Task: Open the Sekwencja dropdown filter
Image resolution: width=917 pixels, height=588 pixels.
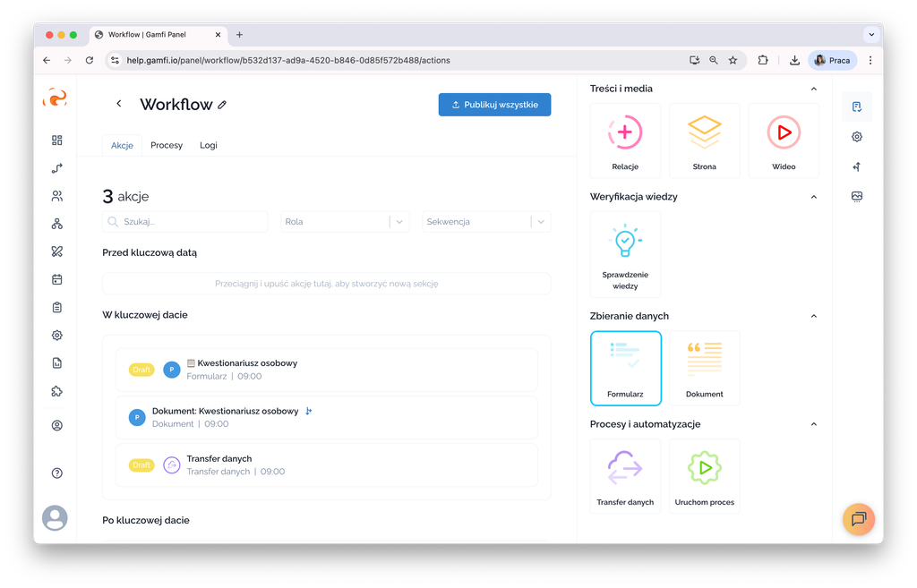Action: click(x=486, y=222)
